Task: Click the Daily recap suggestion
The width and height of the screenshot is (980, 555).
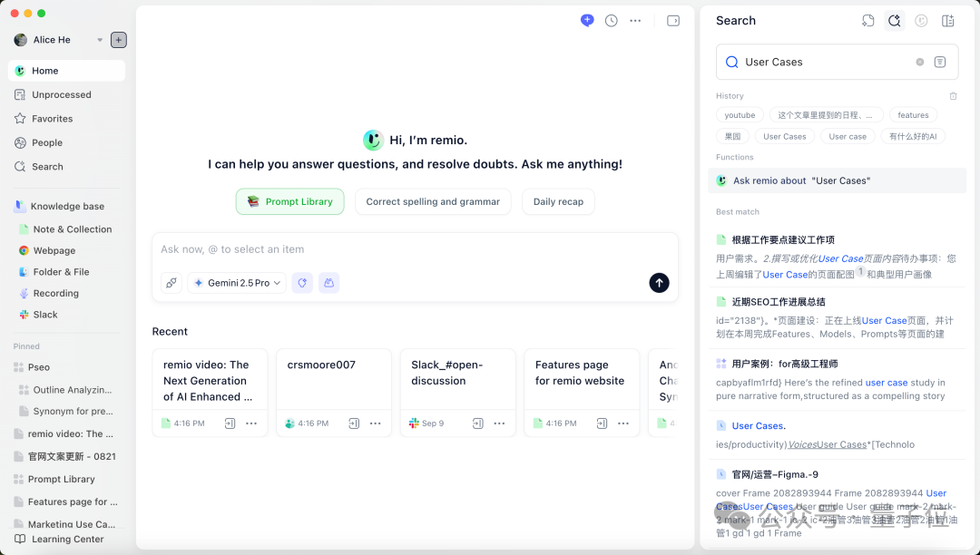Action: [x=558, y=201]
